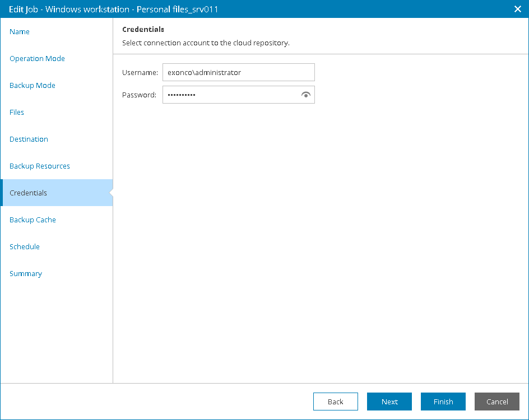Viewport: 529px width, 420px height.
Task: Click the Credentials section heading
Action: (143, 29)
